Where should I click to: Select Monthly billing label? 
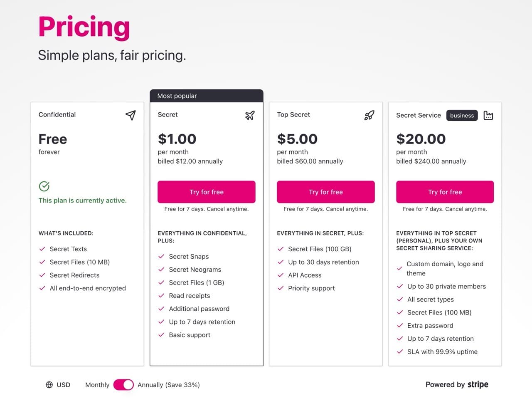click(97, 385)
